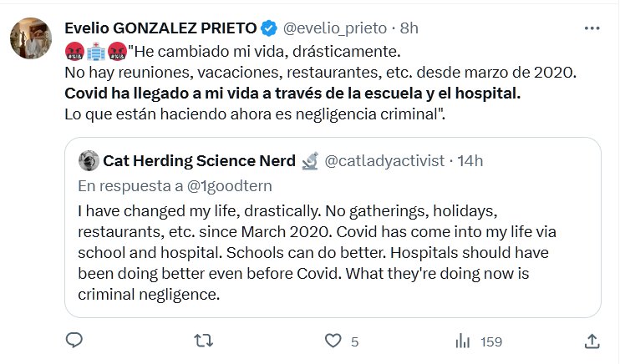Open Evelio's profile picture avatar
620x364 pixels.
[x=30, y=36]
